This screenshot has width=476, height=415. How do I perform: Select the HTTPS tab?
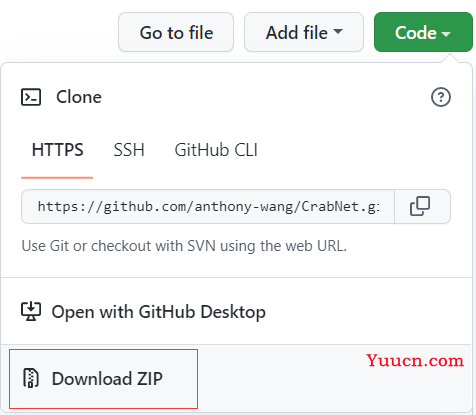point(57,150)
